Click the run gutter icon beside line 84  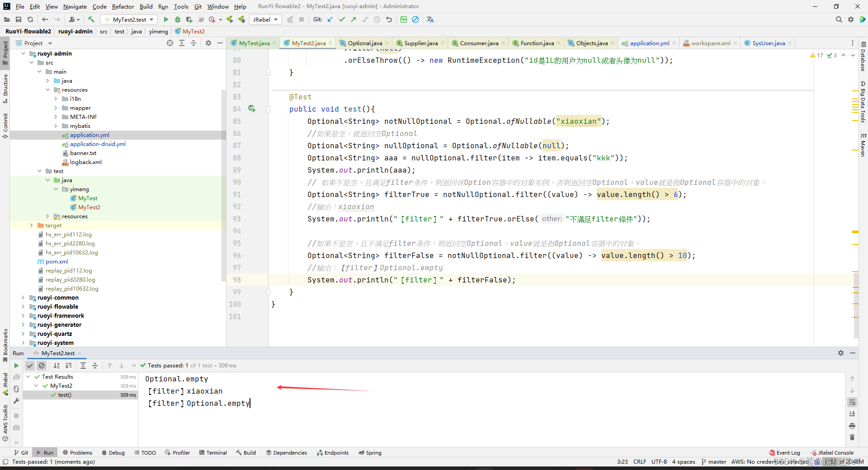point(252,108)
